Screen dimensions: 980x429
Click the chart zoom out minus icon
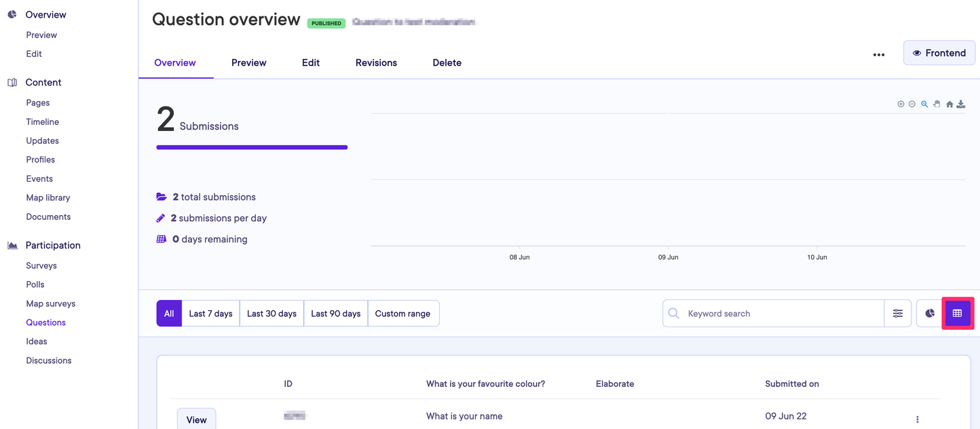pyautogui.click(x=912, y=105)
